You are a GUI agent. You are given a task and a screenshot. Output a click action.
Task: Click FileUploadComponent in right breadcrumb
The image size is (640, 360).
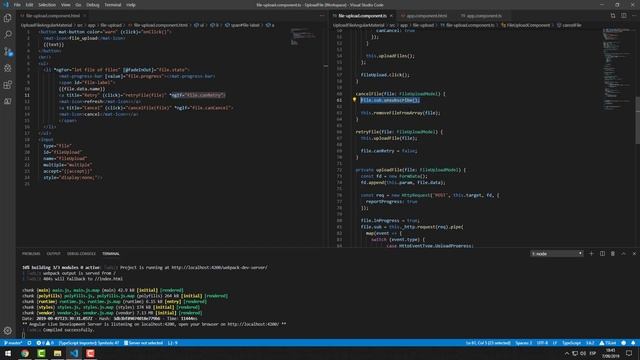coord(528,25)
